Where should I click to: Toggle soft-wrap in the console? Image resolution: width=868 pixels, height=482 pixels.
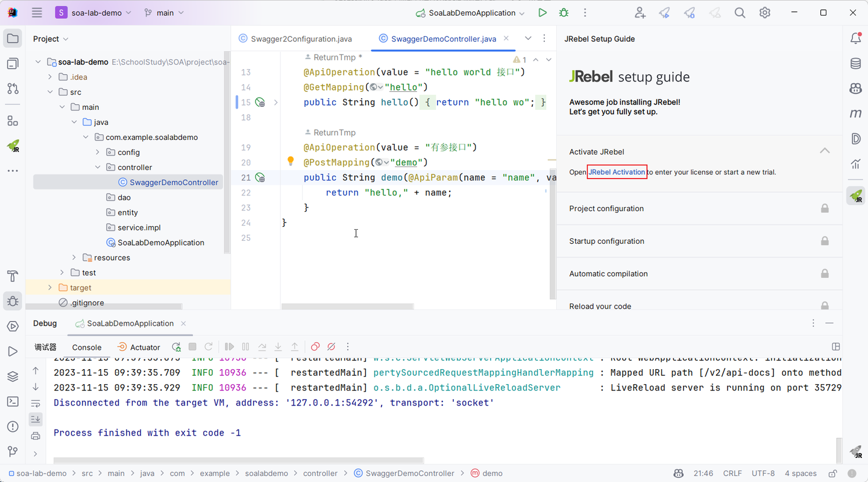click(x=36, y=403)
